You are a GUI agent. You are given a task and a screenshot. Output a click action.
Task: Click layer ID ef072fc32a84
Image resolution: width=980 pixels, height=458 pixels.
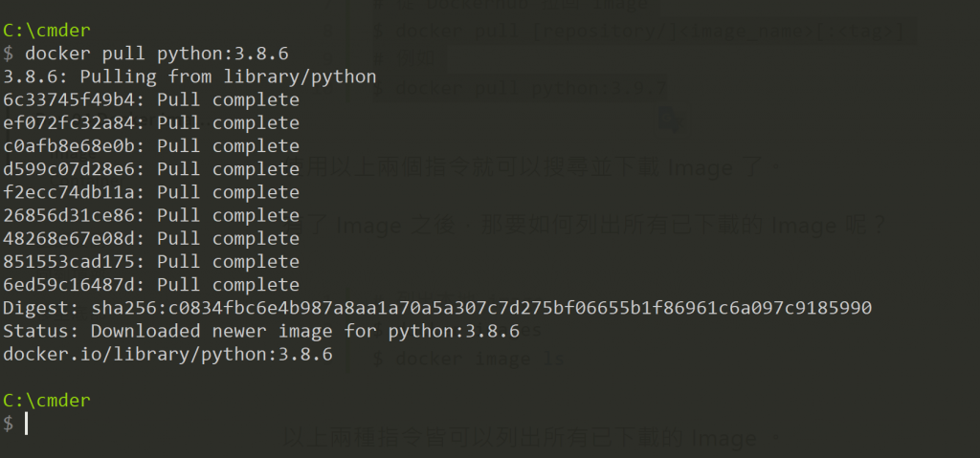[x=71, y=122]
